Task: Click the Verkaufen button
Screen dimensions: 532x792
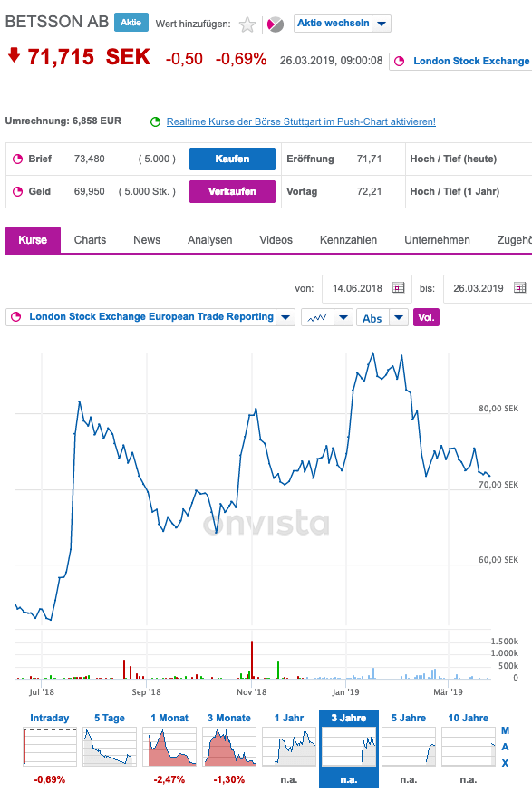Action: click(232, 191)
